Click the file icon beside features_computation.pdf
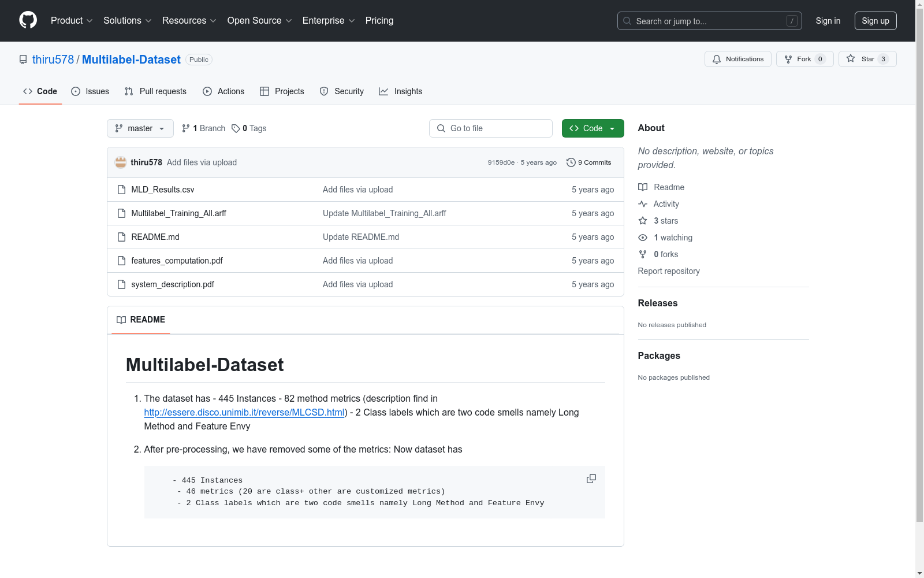Viewport: 924px width, 578px height. pyautogui.click(x=121, y=261)
